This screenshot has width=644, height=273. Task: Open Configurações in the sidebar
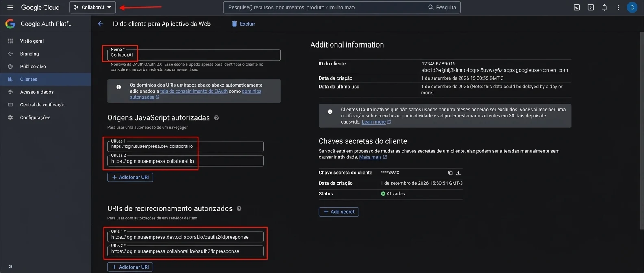[x=35, y=117]
